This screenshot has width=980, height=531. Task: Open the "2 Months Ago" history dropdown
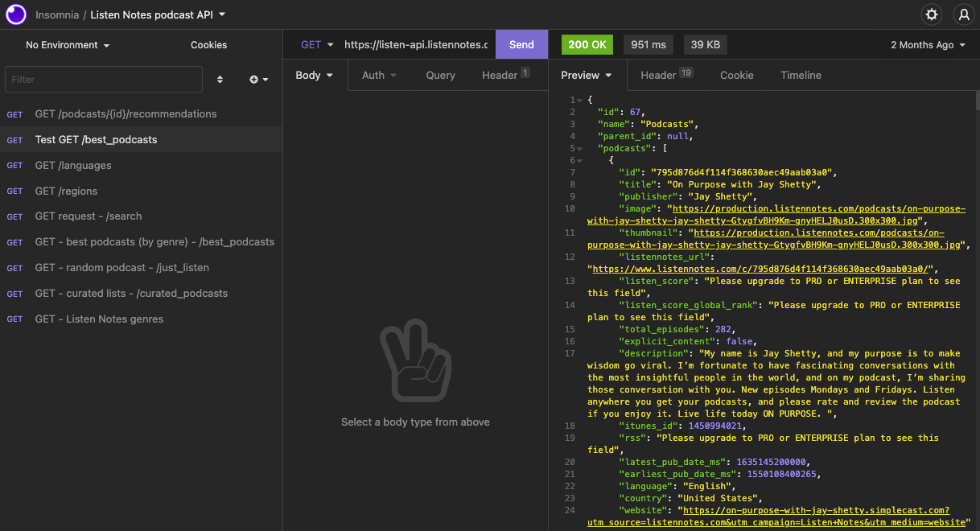[928, 44]
